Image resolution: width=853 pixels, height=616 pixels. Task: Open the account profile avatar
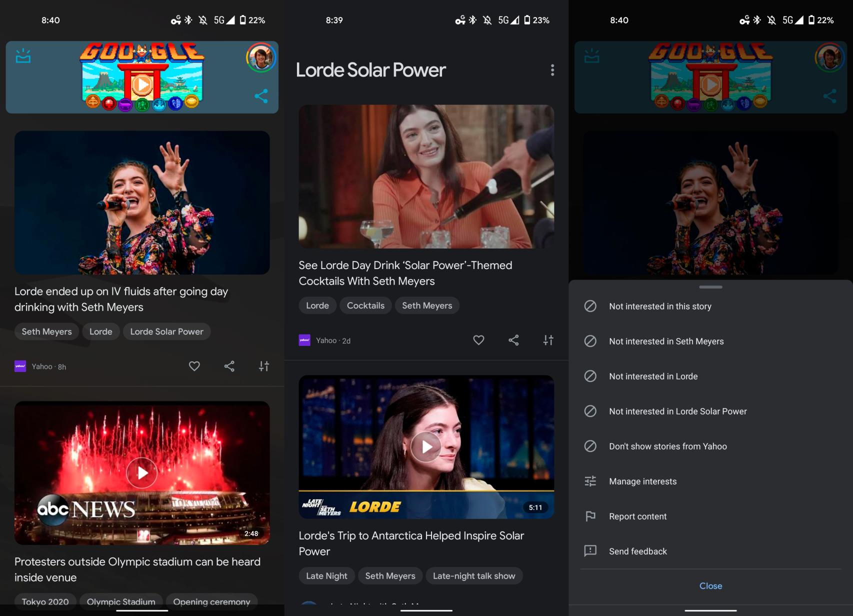(260, 57)
